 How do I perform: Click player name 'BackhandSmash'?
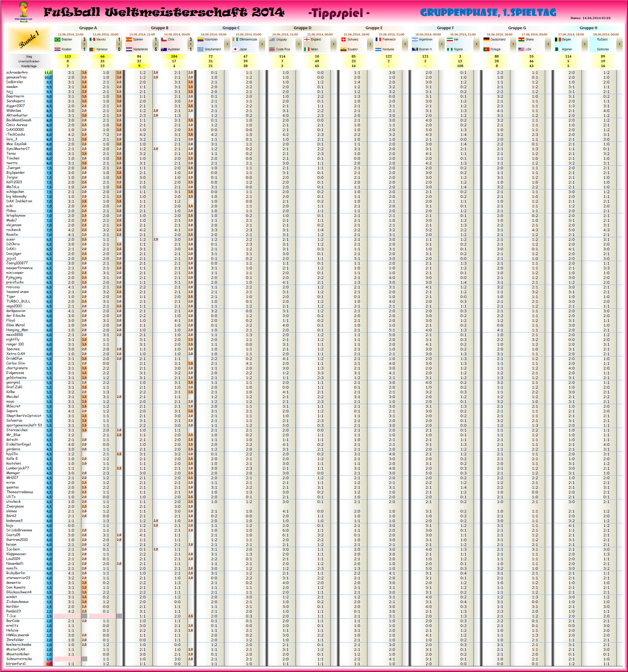point(18,120)
